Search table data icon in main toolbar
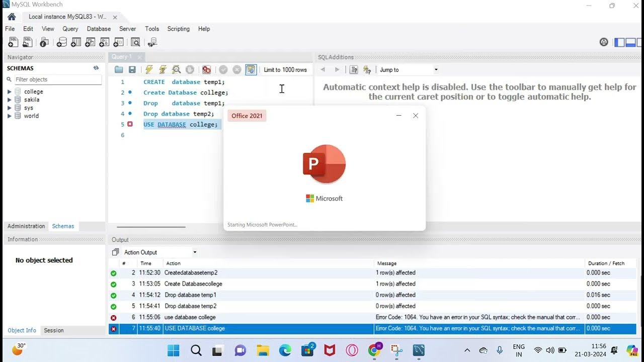 tap(135, 42)
